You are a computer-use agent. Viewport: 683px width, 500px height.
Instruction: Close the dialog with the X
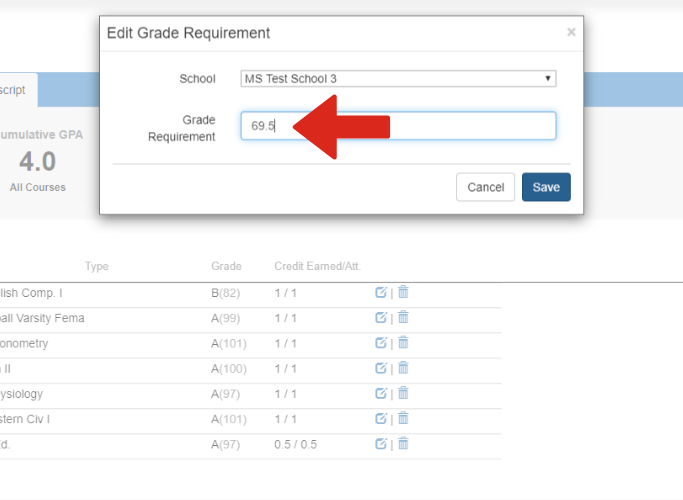tap(571, 32)
